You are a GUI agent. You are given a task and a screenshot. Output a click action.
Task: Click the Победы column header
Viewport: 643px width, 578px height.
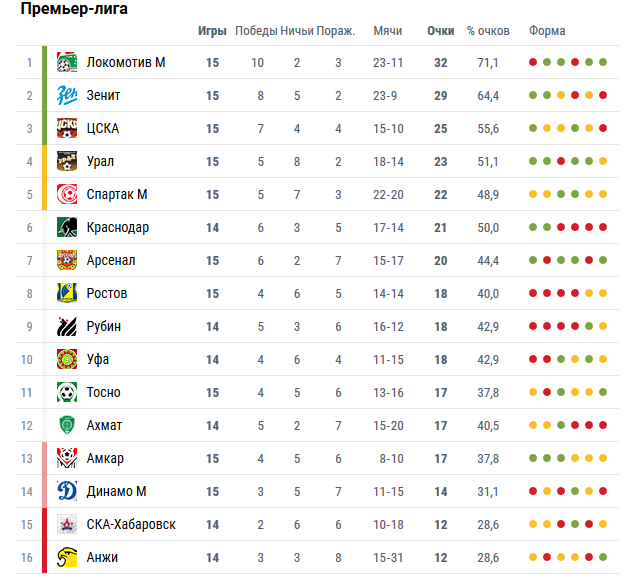point(256,31)
